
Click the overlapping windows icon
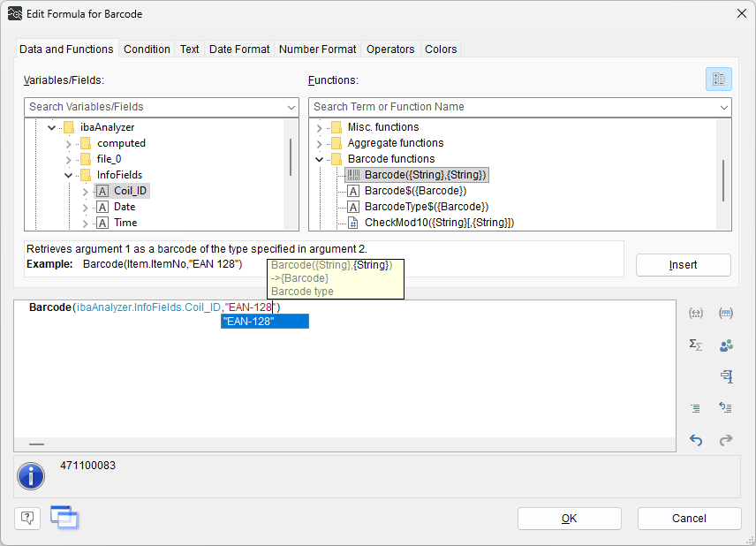(64, 518)
